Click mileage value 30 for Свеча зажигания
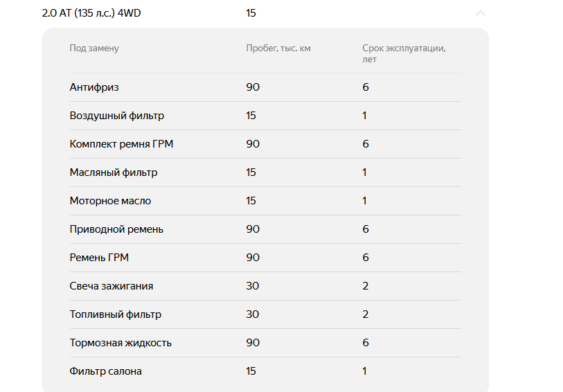This screenshot has height=392, width=563. pos(253,286)
